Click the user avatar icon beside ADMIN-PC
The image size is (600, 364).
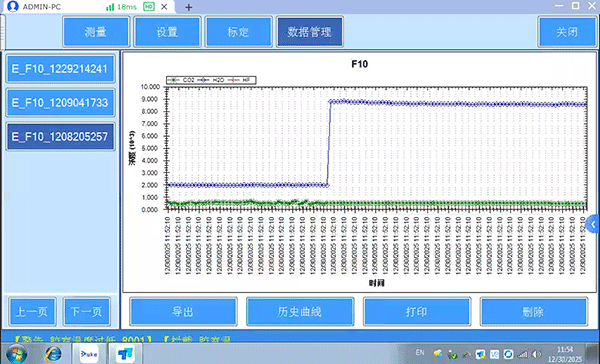click(x=13, y=7)
